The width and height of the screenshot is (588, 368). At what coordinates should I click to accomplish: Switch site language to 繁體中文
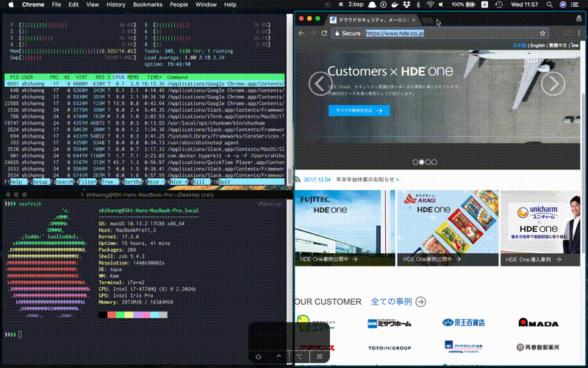click(x=558, y=46)
